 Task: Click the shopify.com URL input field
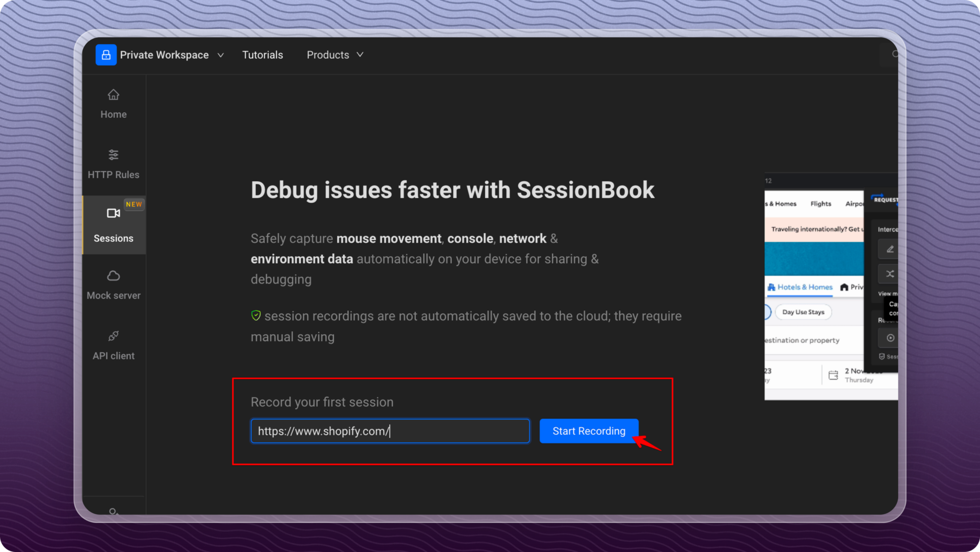coord(390,430)
